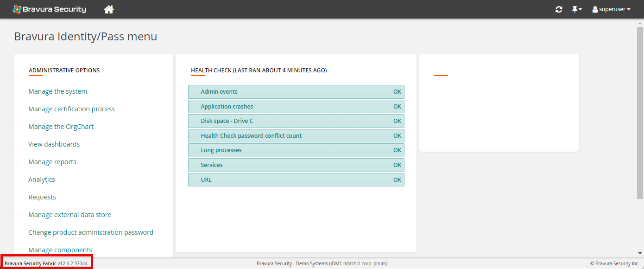The width and height of the screenshot is (644, 269).
Task: Open Manage the system
Action: coord(57,91)
